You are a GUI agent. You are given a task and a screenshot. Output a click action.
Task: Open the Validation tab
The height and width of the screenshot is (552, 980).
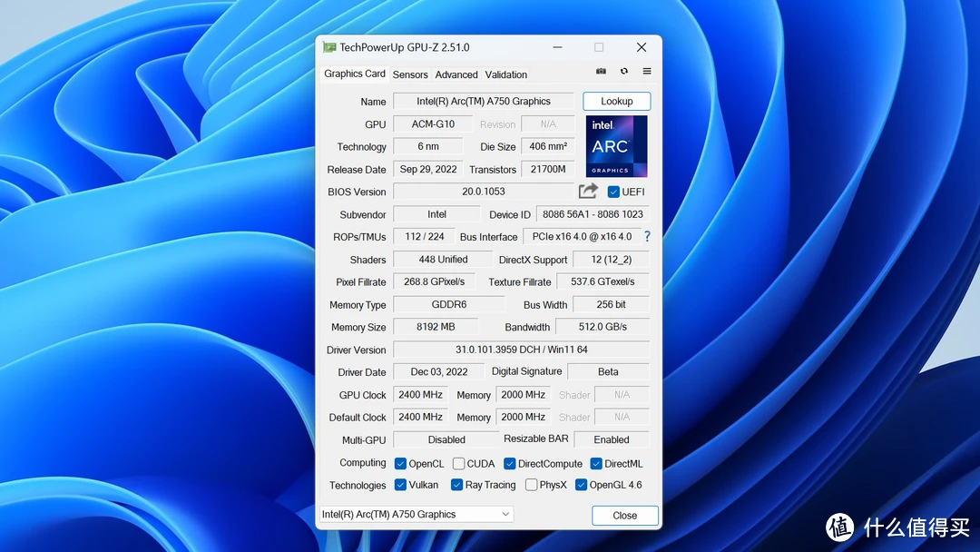pyautogui.click(x=505, y=74)
